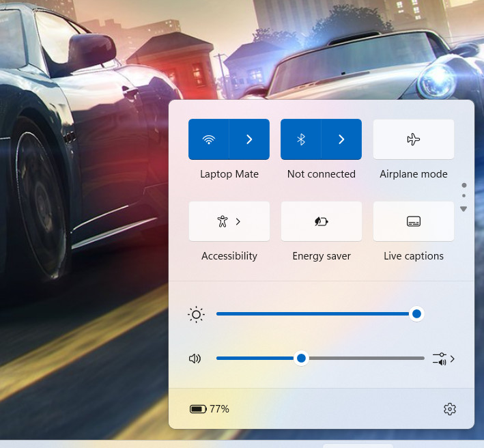The image size is (484, 448).
Task: Toggle Bluetooth off
Action: [301, 139]
